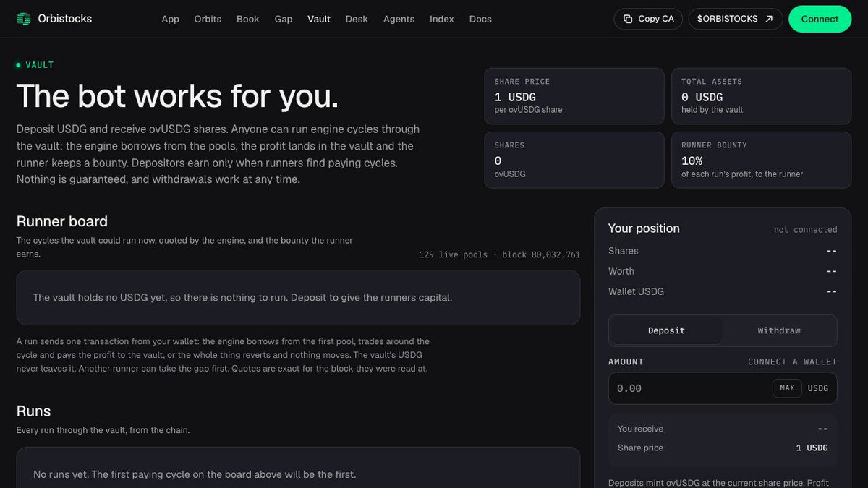The height and width of the screenshot is (488, 868).
Task: Click the MAX amount button
Action: click(x=787, y=388)
